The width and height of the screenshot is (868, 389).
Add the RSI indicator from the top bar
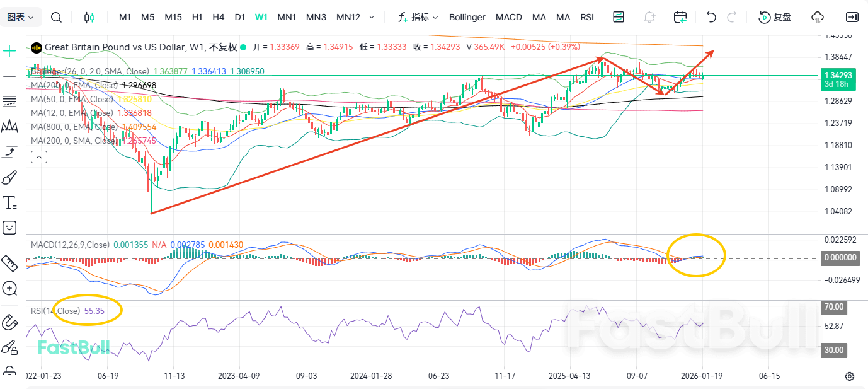coord(587,17)
